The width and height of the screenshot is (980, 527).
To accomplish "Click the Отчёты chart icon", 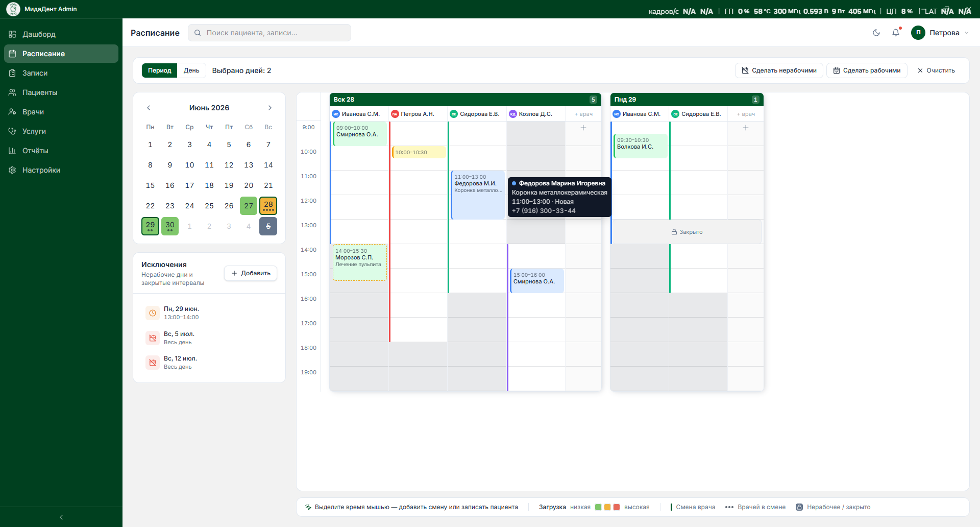I will (12, 151).
